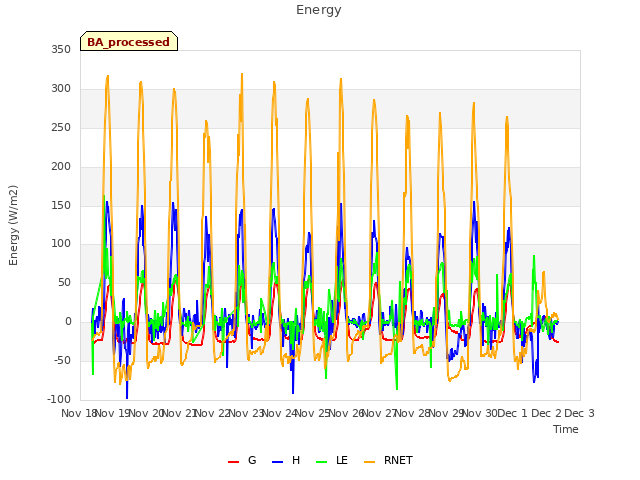
Task: Click the Nov 23 x-axis date label
Action: [246, 413]
